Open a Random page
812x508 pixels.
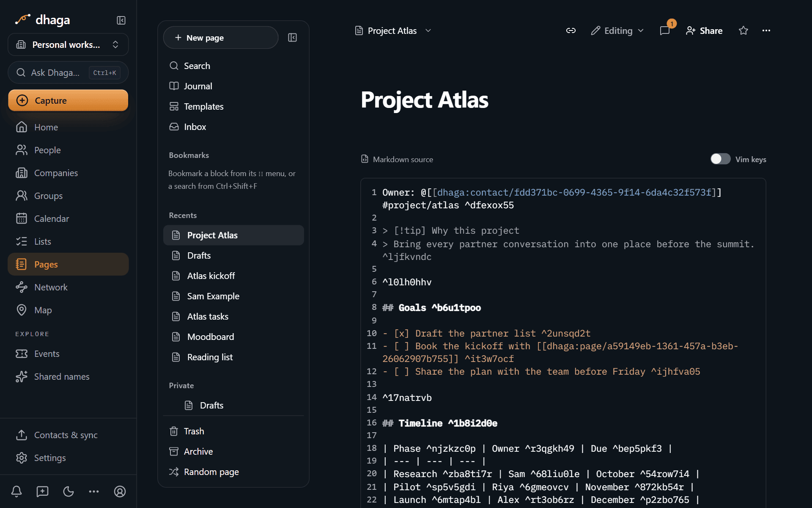click(233, 472)
